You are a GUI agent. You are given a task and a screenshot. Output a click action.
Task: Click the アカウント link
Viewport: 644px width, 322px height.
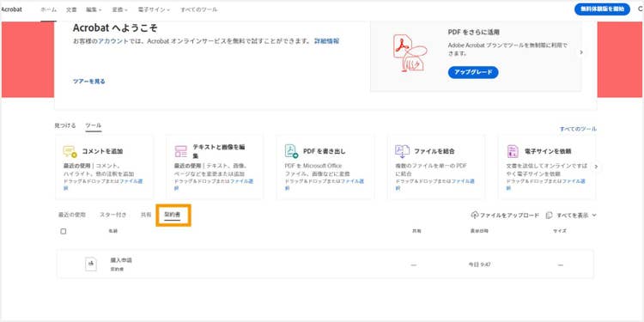point(113,41)
